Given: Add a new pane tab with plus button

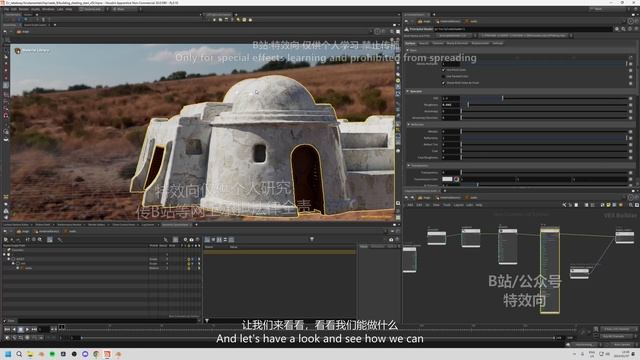Looking at the screenshot, I should tap(196, 224).
